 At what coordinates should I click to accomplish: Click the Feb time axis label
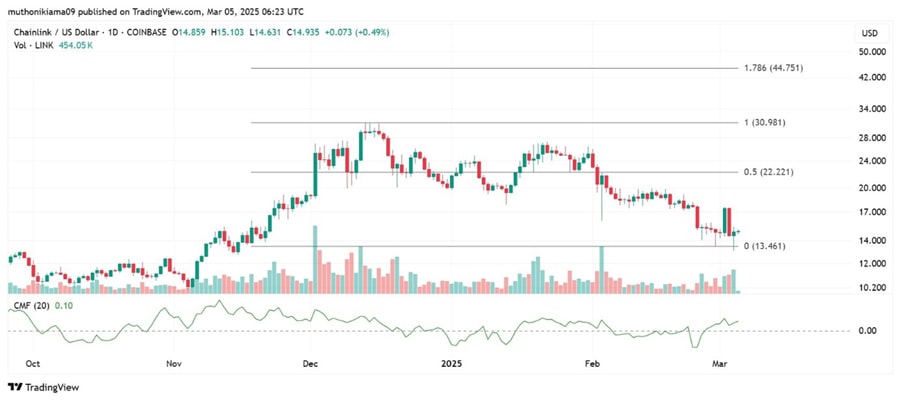(x=591, y=364)
